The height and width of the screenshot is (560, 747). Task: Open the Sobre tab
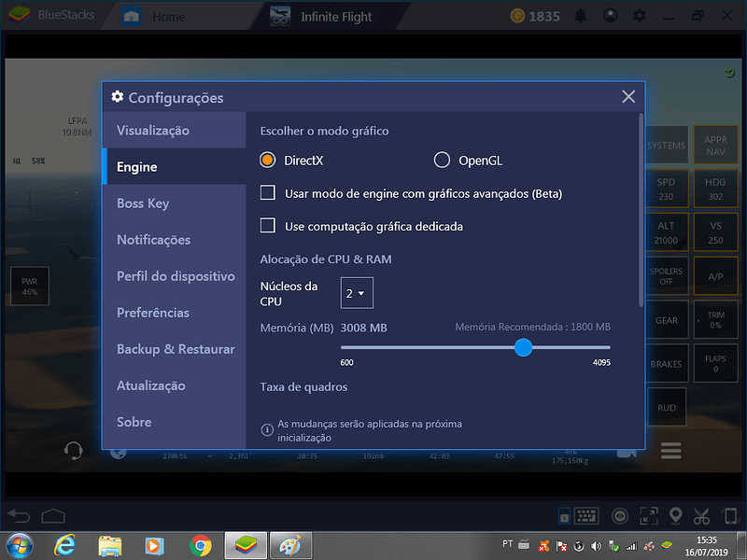tap(174, 422)
